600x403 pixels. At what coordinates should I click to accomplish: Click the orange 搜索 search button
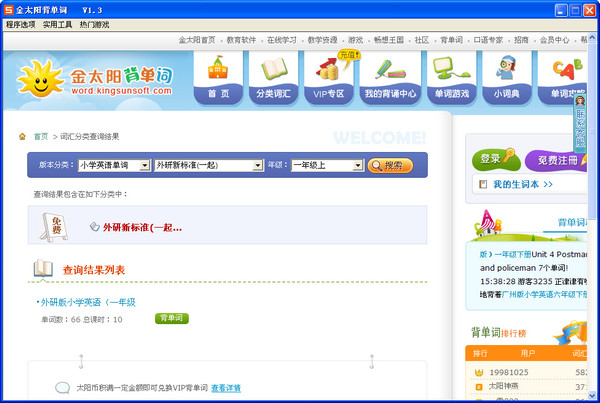390,166
